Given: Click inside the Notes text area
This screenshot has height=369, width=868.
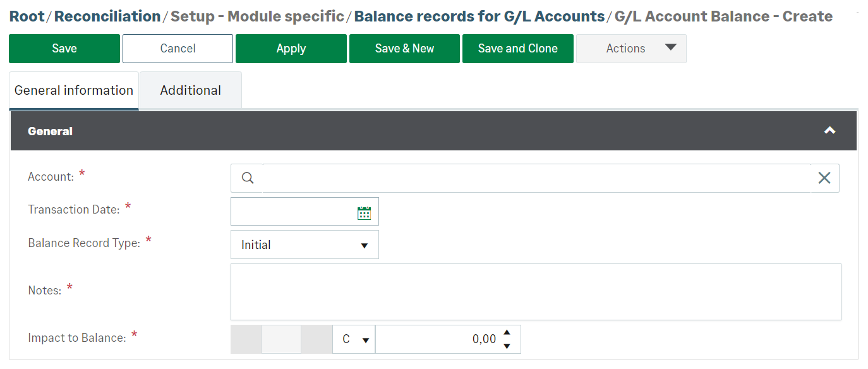Looking at the screenshot, I should coord(536,291).
